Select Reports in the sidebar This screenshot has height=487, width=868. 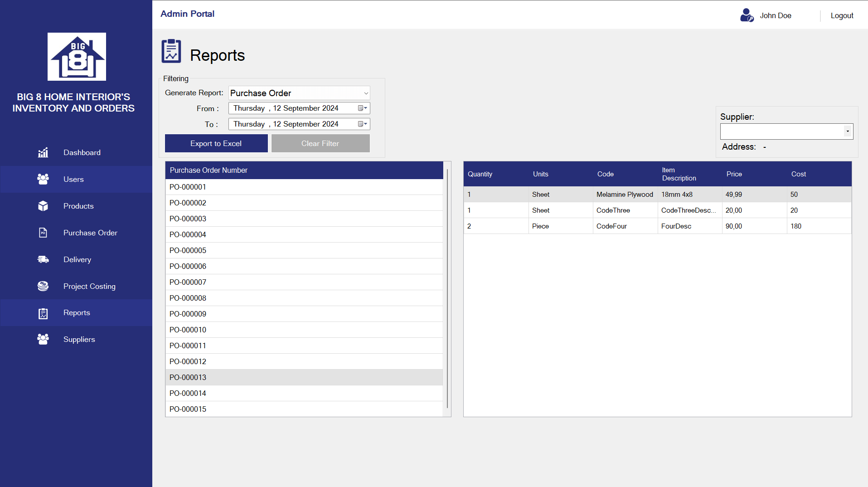click(x=76, y=313)
